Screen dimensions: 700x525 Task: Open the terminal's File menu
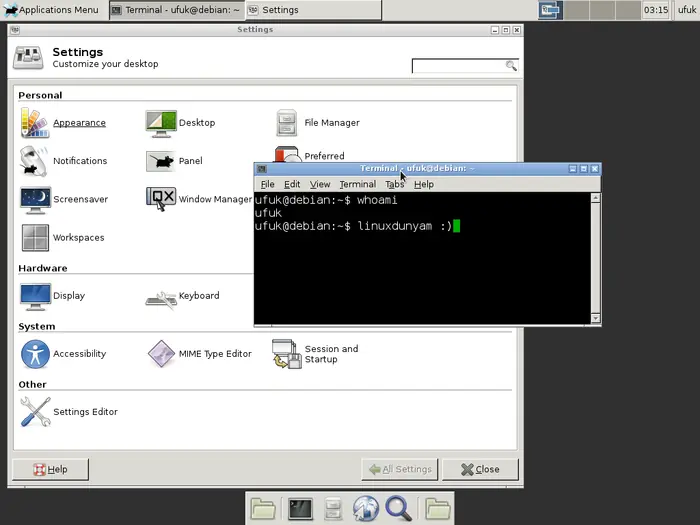(267, 185)
